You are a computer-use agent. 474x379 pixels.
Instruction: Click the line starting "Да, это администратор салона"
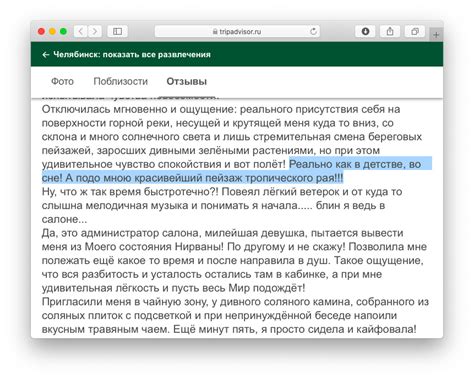point(222,233)
